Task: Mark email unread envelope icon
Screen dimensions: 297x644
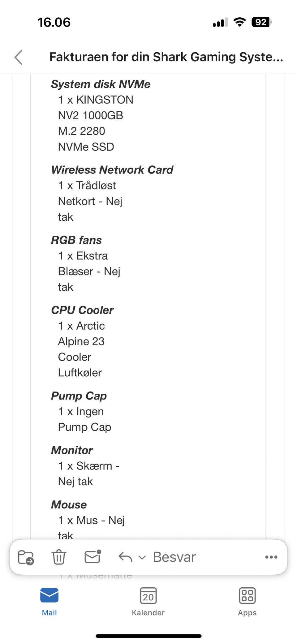Action: pos(93,557)
